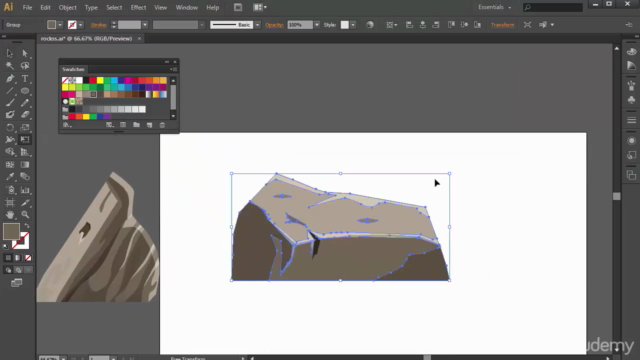Open the File menu
640x360 pixels.
[27, 7]
